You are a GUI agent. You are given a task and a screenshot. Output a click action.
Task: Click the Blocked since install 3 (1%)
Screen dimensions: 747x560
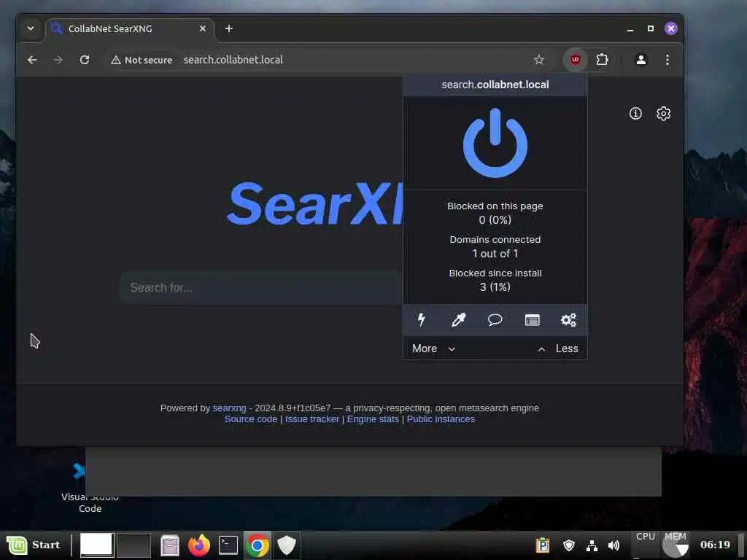(x=495, y=280)
